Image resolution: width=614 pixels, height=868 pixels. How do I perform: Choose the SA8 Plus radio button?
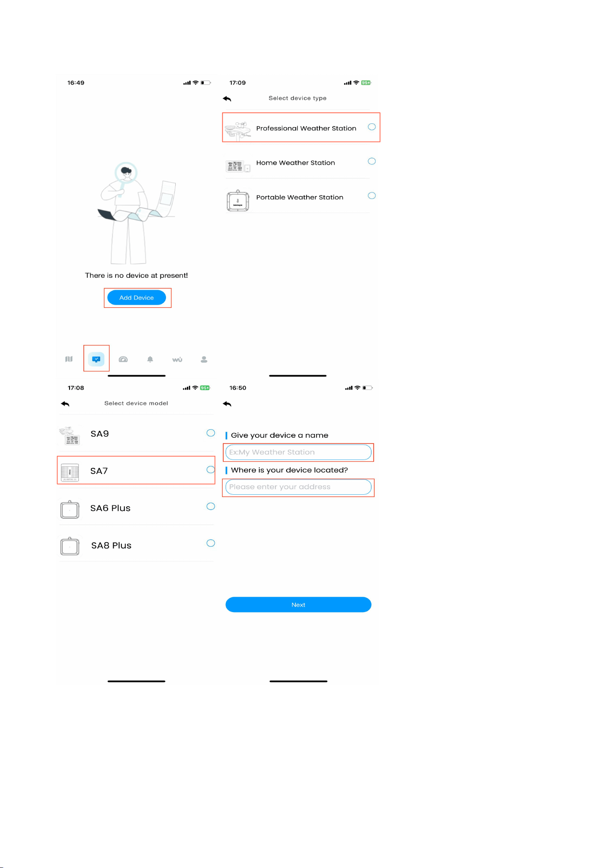[x=211, y=543]
